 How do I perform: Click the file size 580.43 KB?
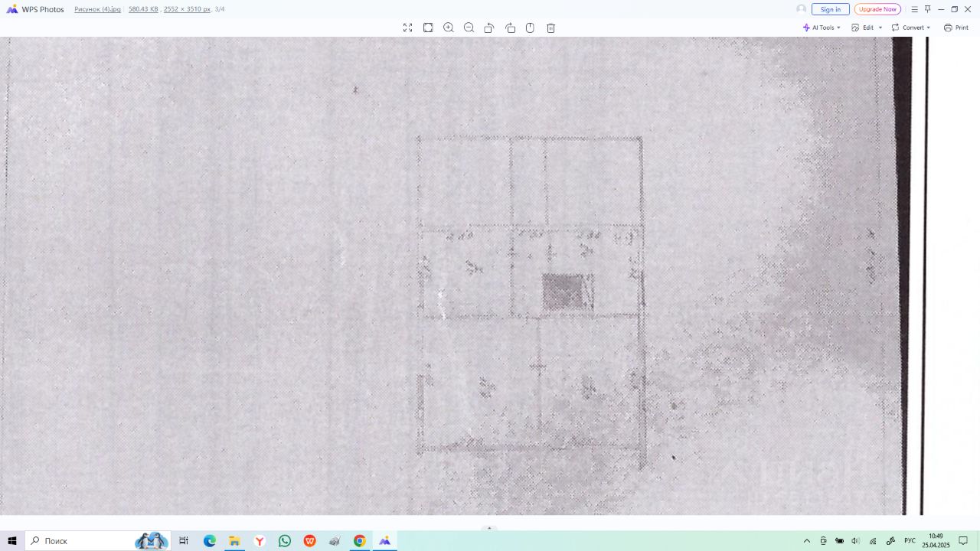click(x=143, y=9)
